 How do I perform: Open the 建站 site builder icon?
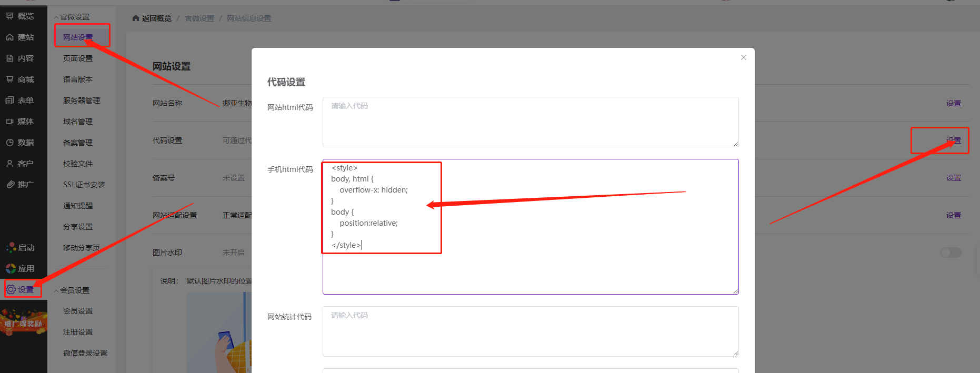click(10, 37)
